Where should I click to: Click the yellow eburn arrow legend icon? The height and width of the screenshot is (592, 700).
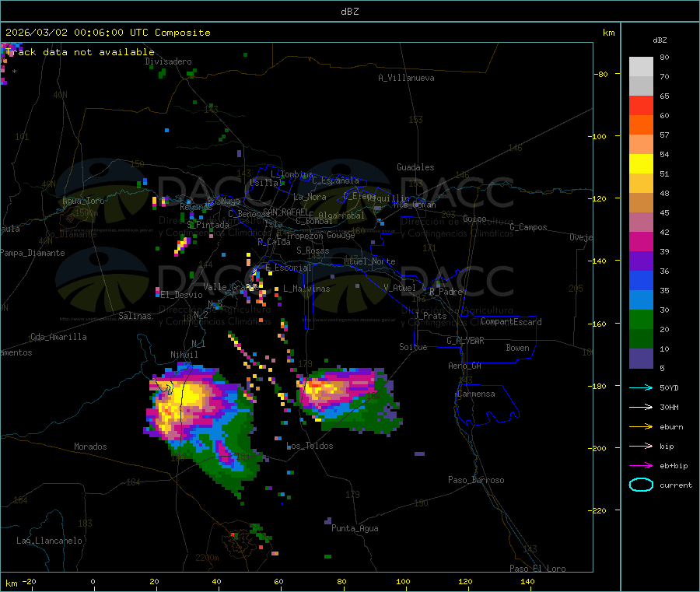tap(641, 427)
